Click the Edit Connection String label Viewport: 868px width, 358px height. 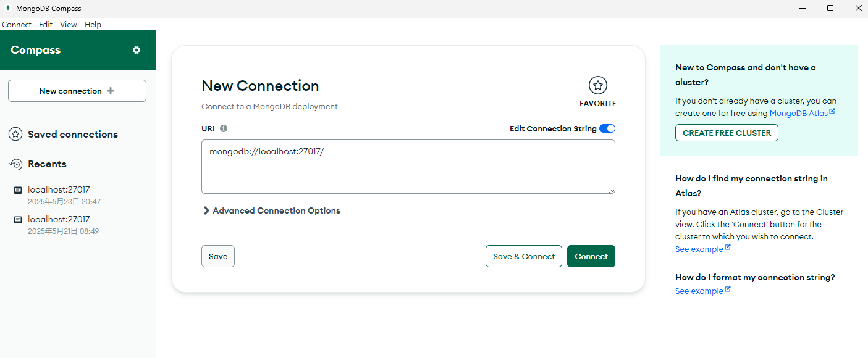pos(553,129)
